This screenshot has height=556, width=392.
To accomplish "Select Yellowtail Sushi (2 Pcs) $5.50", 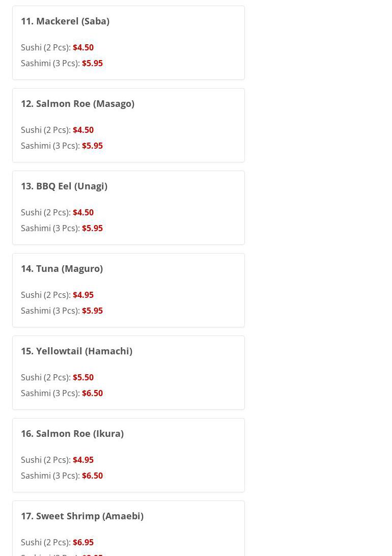I will coord(57,377).
